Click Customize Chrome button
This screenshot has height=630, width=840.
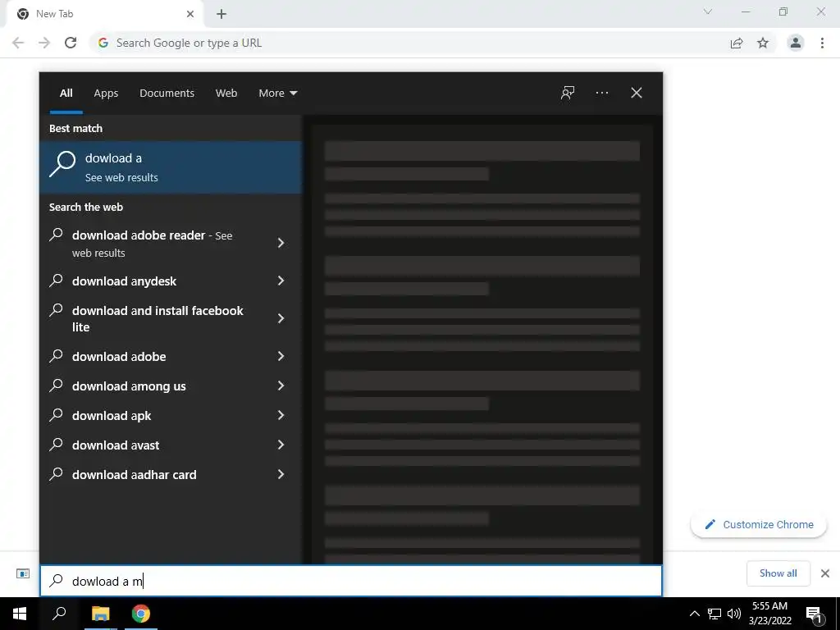[x=759, y=524]
